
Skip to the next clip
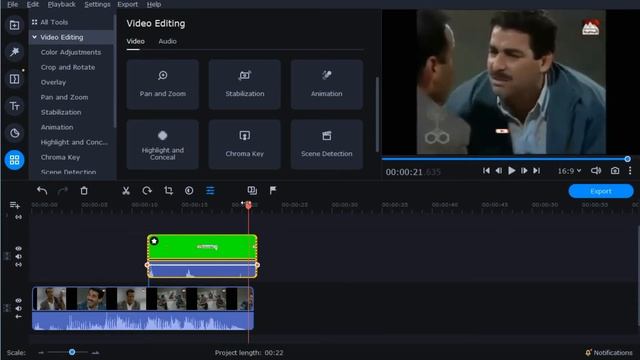(537, 171)
